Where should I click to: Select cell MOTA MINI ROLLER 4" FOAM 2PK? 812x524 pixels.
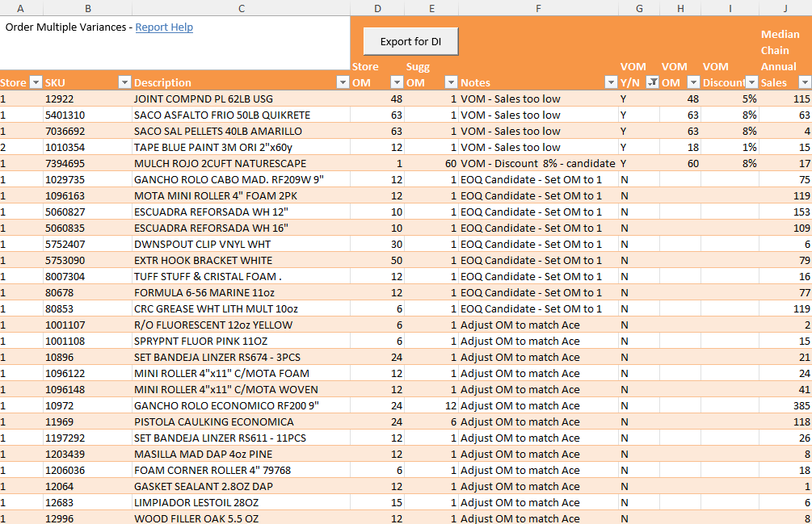point(242,195)
